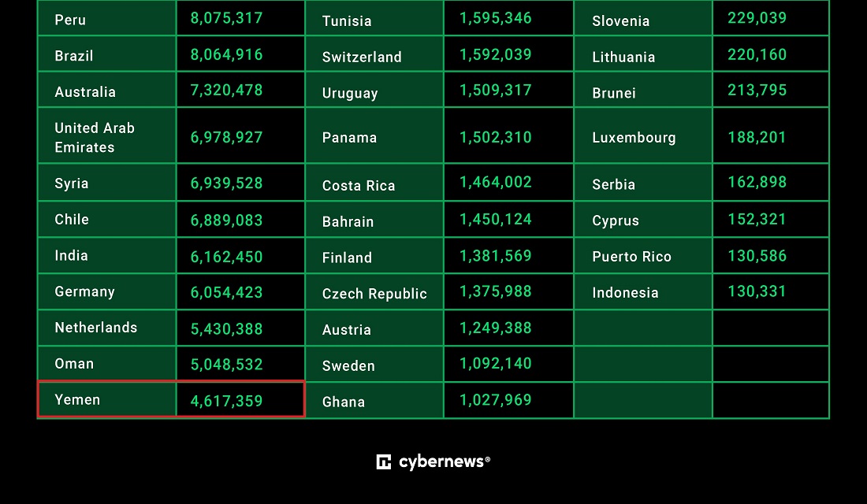Click the Oman country cell

coord(106,364)
